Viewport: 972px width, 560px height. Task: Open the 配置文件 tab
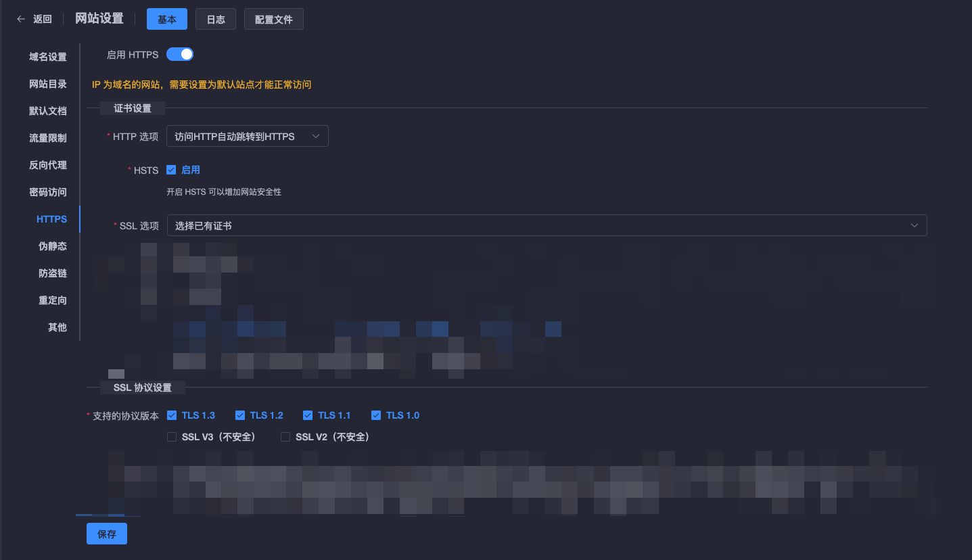click(x=274, y=20)
